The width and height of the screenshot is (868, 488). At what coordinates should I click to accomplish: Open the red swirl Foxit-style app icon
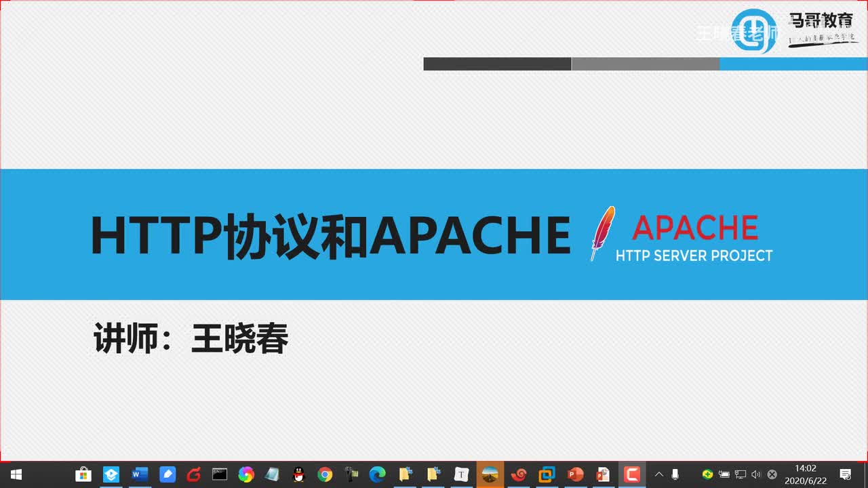194,474
